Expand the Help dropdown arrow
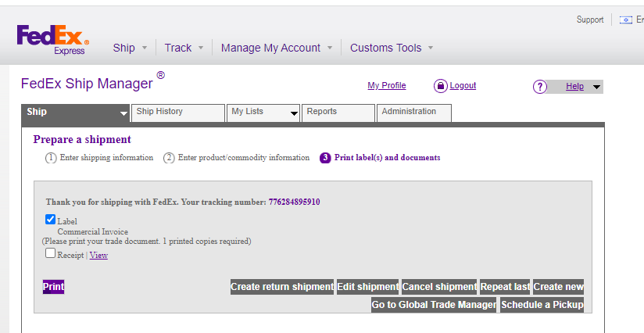The height and width of the screenshot is (333, 644). [597, 87]
